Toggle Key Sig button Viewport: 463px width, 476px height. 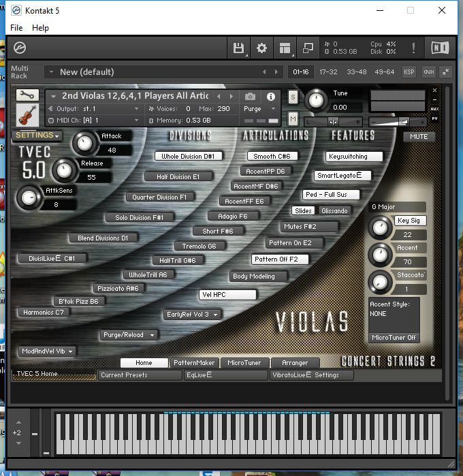coord(411,221)
